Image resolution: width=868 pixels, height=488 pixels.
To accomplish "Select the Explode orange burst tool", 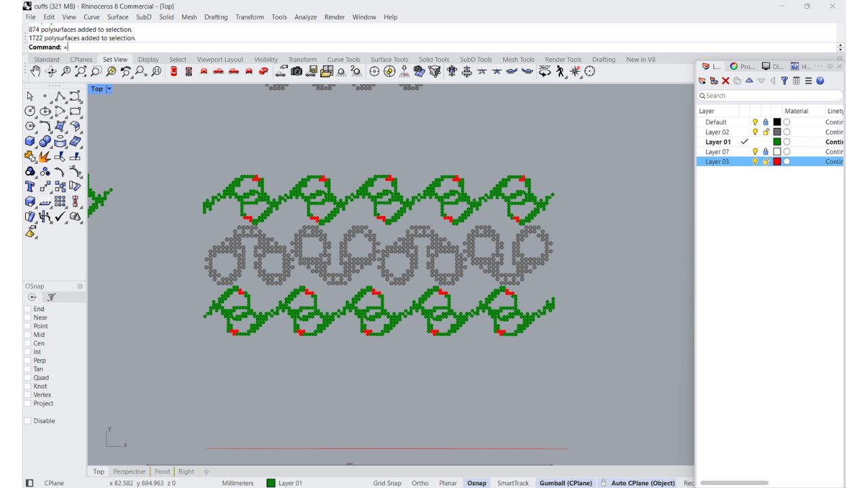I will (x=45, y=157).
